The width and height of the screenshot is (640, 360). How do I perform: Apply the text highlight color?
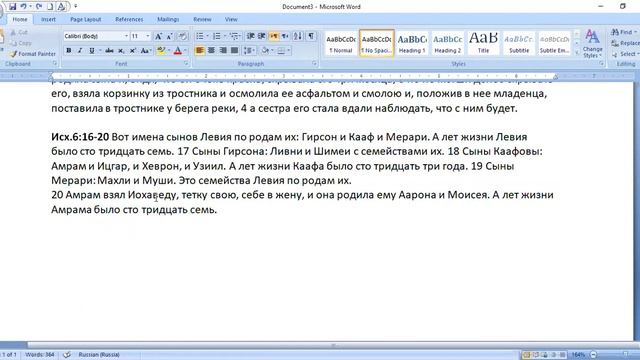(x=161, y=51)
